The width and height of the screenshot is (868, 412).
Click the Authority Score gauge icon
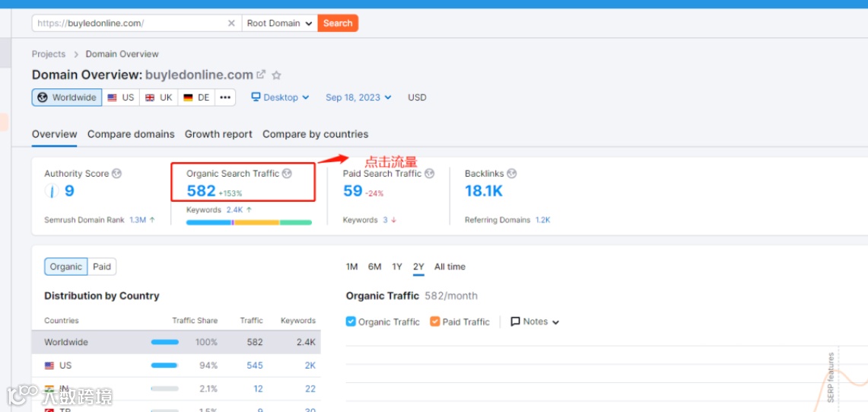[x=51, y=191]
